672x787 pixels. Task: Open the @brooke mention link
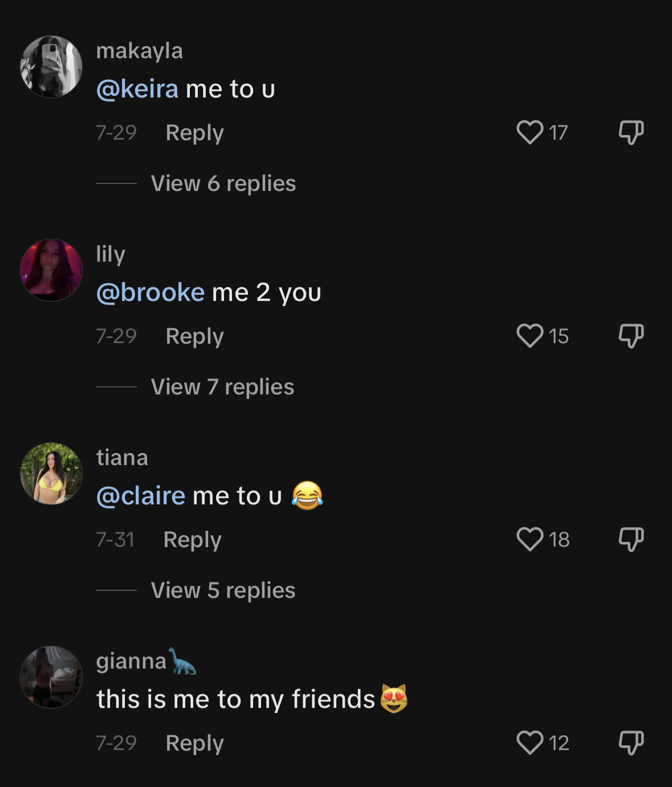pos(150,293)
